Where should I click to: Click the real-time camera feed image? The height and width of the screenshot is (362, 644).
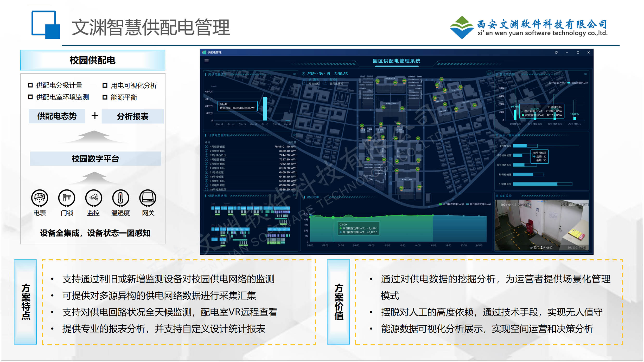(x=542, y=225)
